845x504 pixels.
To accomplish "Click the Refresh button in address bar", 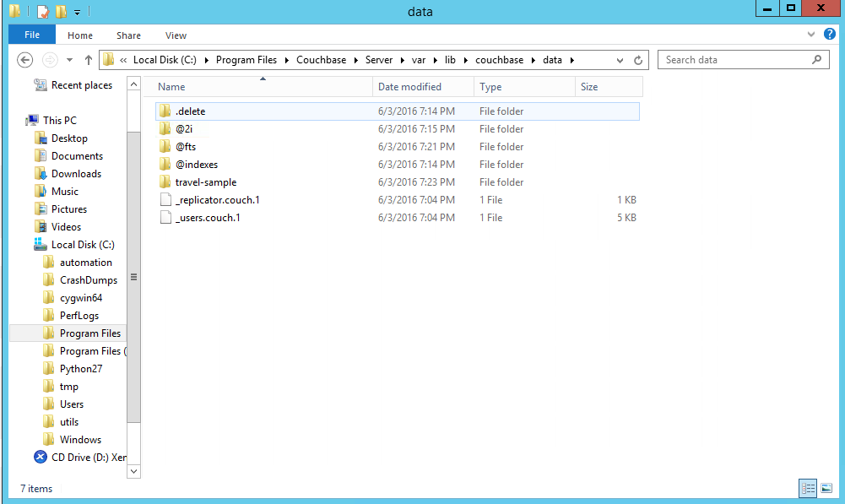I will tap(638, 60).
